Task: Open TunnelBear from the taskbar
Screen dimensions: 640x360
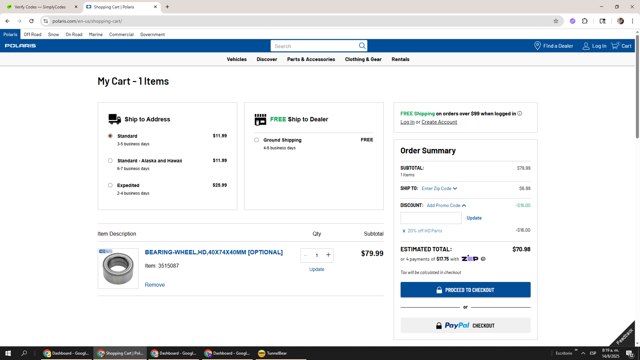Action: coord(273,353)
